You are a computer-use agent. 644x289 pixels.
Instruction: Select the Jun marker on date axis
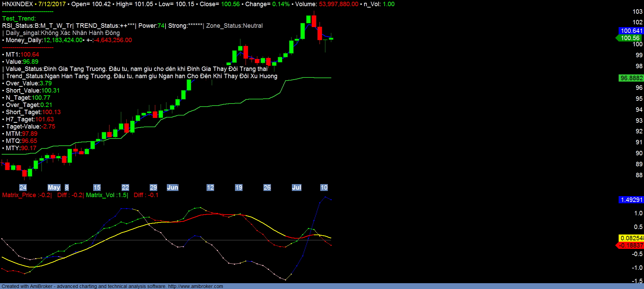pos(172,188)
